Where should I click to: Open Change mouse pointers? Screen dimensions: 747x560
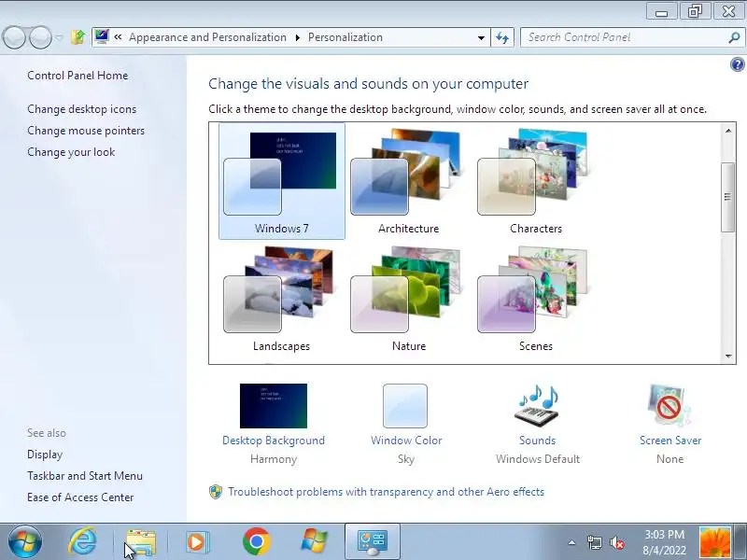tap(86, 131)
